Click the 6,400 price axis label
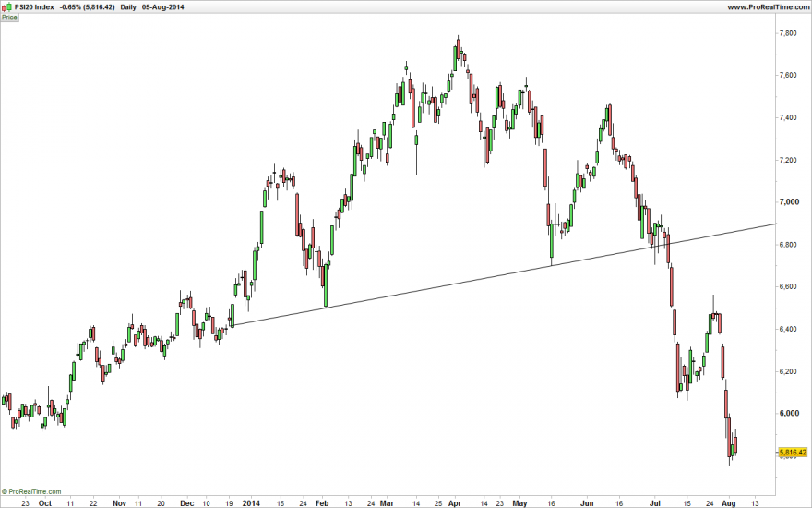Viewport: 812px width, 508px height. 788,329
